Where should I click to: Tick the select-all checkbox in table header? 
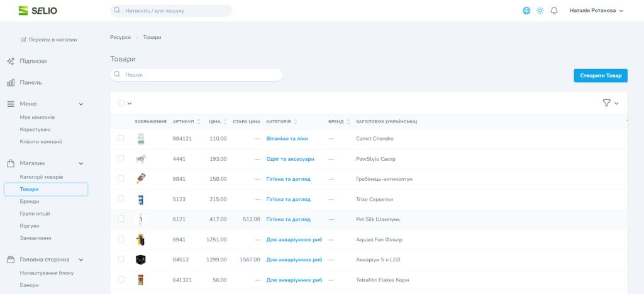tap(121, 103)
